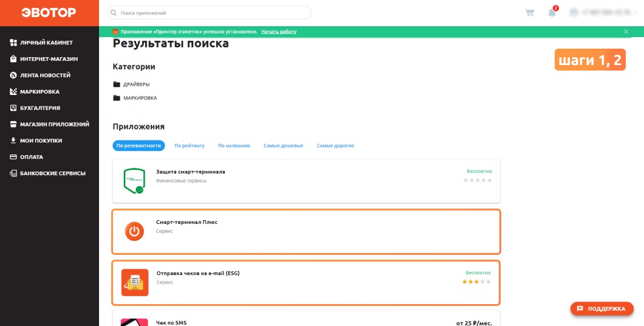Click the Чек по SMS app icon
The width and height of the screenshot is (644, 326).
134,322
